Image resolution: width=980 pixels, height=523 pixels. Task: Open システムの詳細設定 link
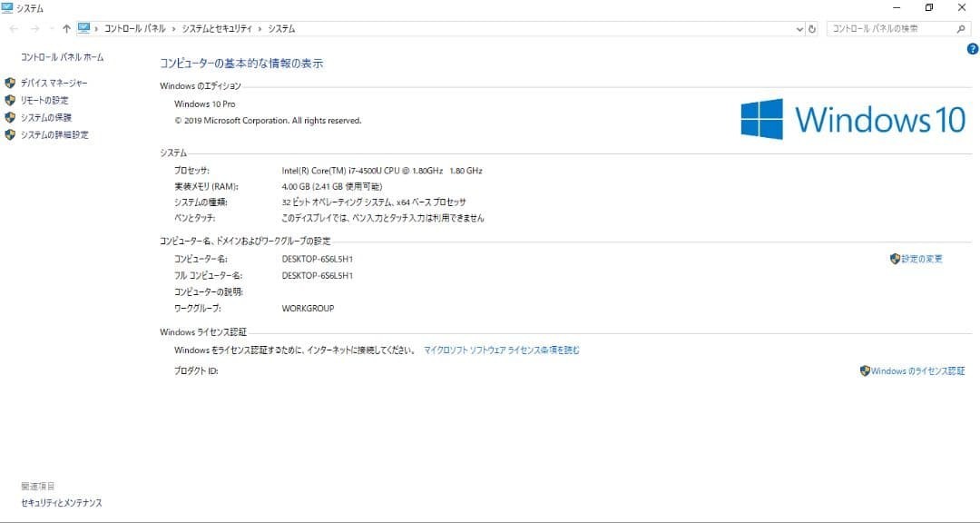tap(54, 134)
